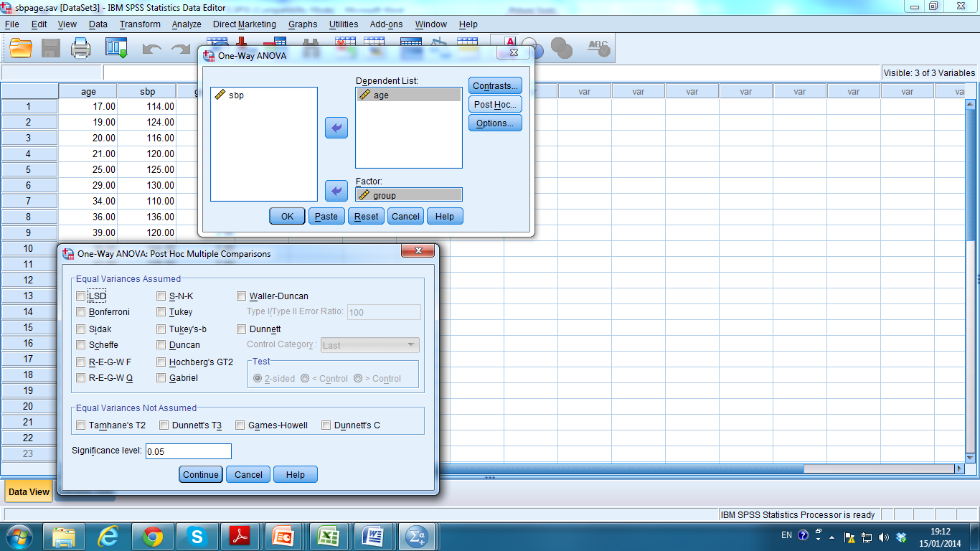Screen dimensions: 980x551
Task: Open the Control Category dropdown
Action: (369, 345)
